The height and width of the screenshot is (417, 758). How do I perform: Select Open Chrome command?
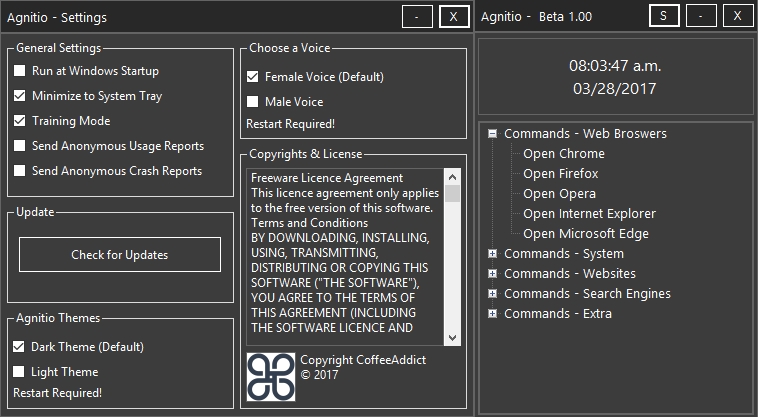point(564,154)
